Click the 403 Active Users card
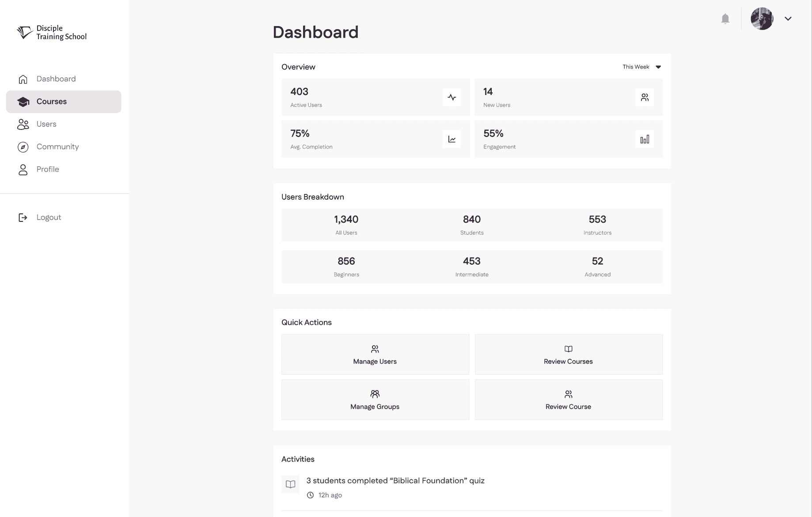 pos(376,97)
